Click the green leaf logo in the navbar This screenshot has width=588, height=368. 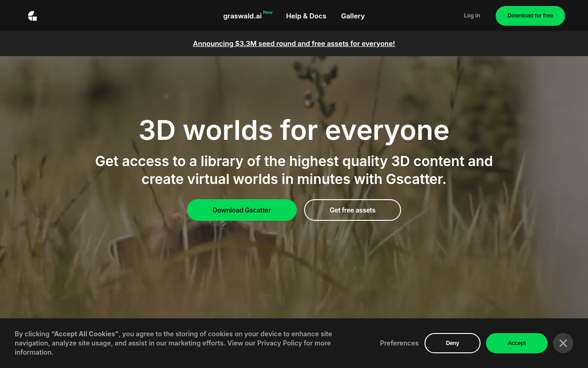coord(32,16)
